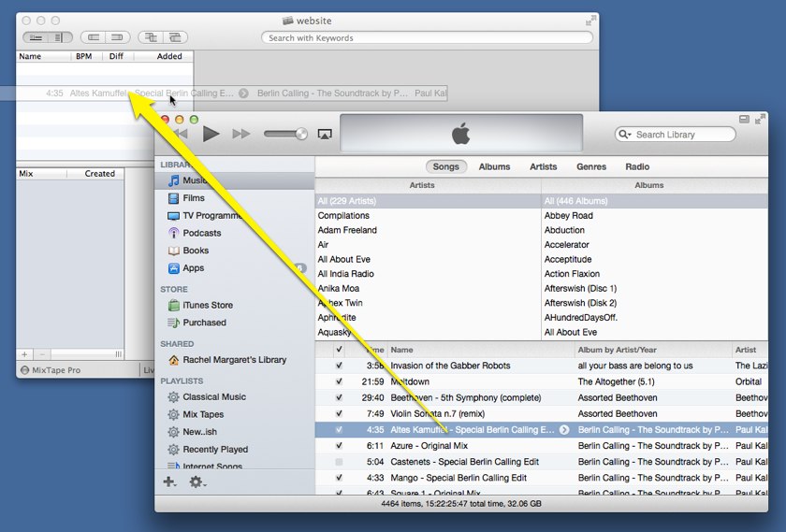Click the add playlist plus button
The width and height of the screenshot is (786, 532).
click(x=169, y=482)
